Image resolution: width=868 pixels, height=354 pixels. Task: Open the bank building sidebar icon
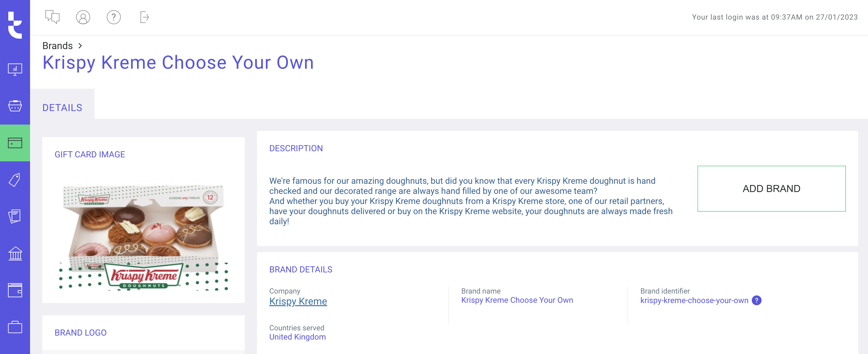pyautogui.click(x=15, y=253)
